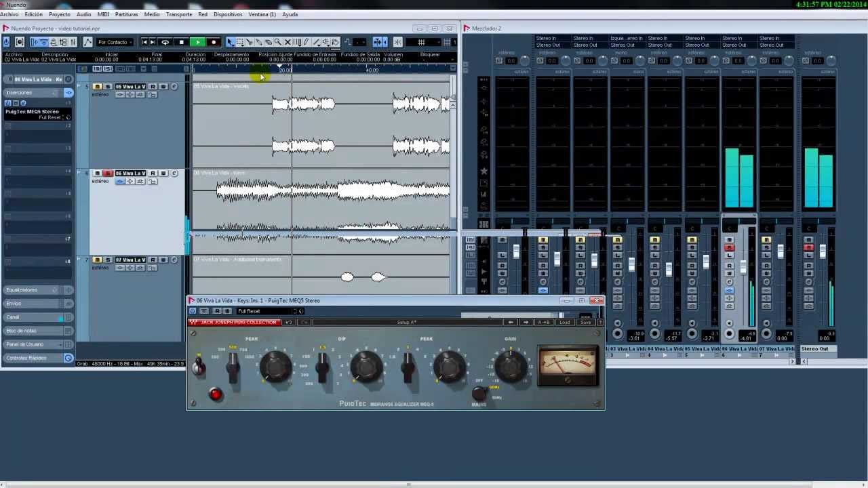Viewport: 868px width, 488px height.
Task: Open the 'Full Reset' preset dropdown in plugin
Action: click(271, 311)
